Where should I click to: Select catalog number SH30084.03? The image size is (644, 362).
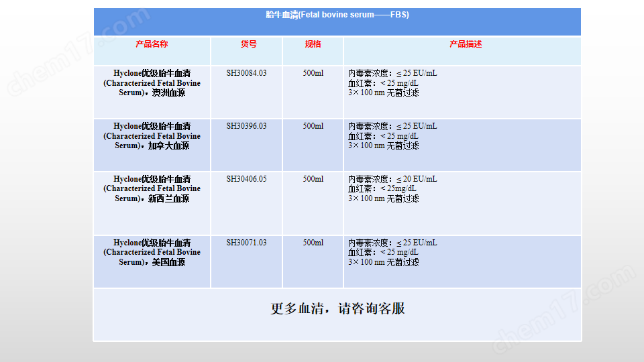[246, 73]
